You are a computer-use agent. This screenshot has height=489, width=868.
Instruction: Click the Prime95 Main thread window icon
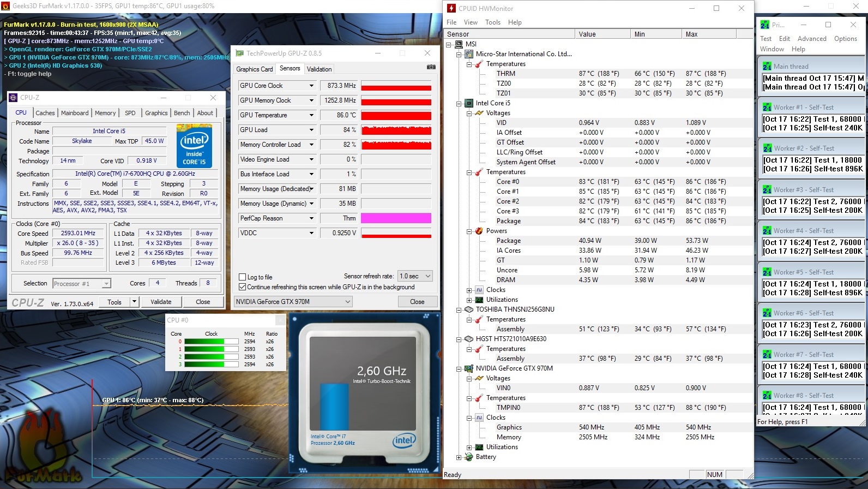[767, 66]
